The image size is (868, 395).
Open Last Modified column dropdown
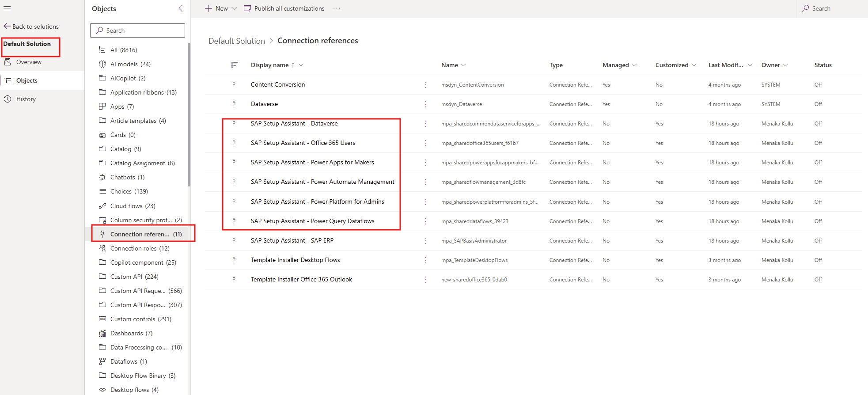tap(750, 65)
